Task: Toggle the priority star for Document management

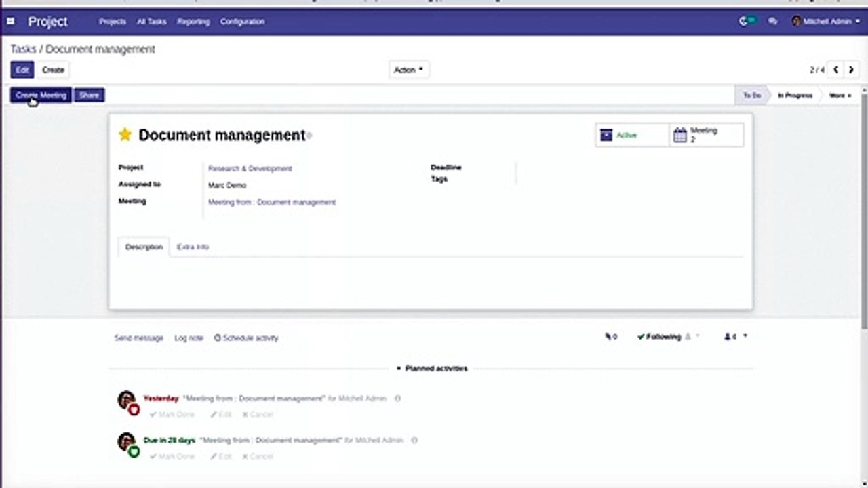Action: tap(125, 134)
